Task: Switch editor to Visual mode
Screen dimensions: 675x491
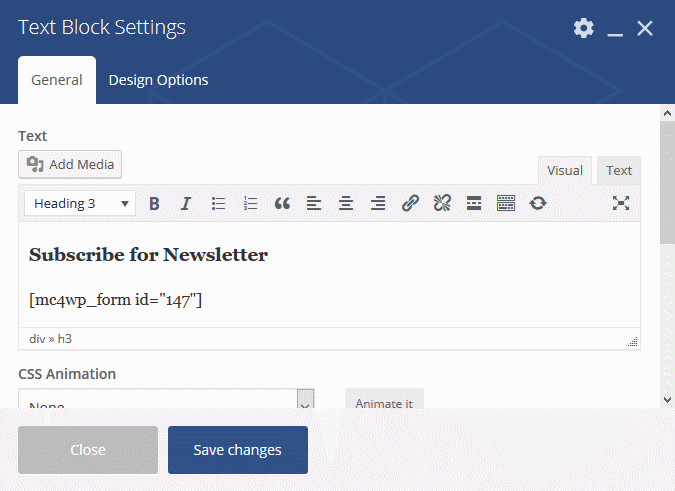Action: (565, 170)
